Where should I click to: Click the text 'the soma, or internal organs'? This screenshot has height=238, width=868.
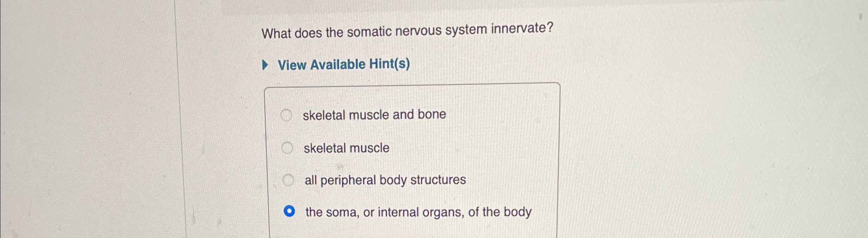coord(417,211)
